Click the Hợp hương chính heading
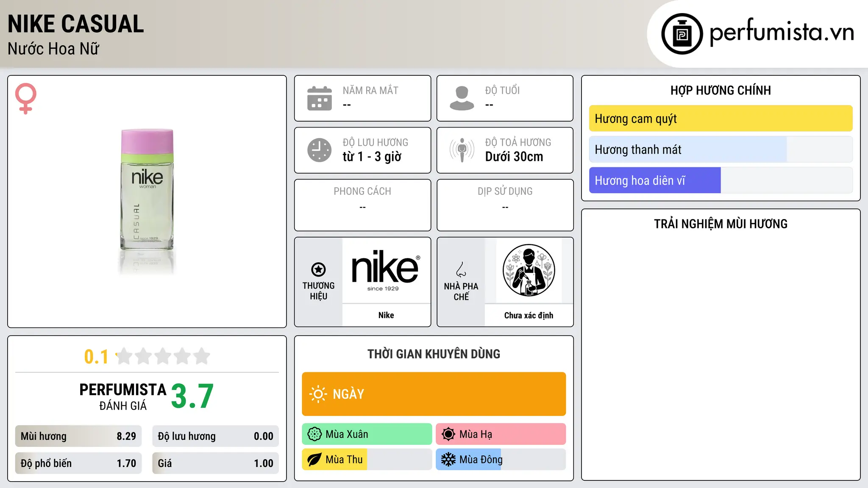 click(721, 90)
